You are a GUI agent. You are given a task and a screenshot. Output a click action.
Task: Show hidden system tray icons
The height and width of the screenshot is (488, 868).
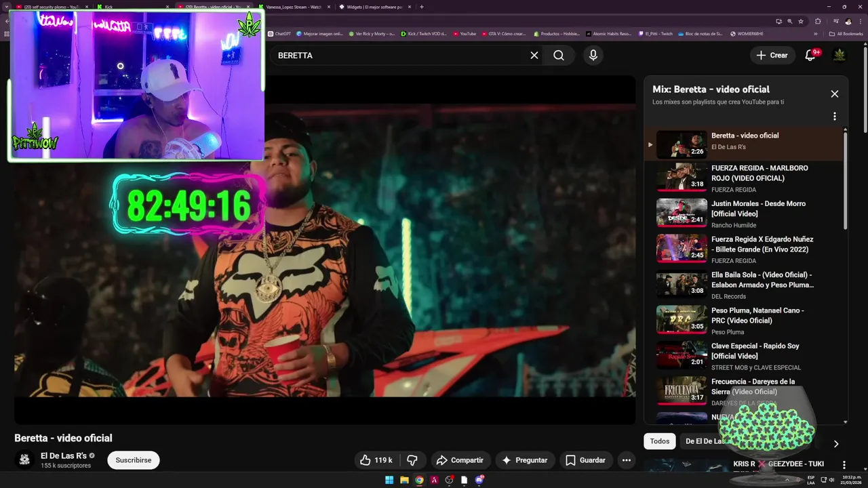787,480
